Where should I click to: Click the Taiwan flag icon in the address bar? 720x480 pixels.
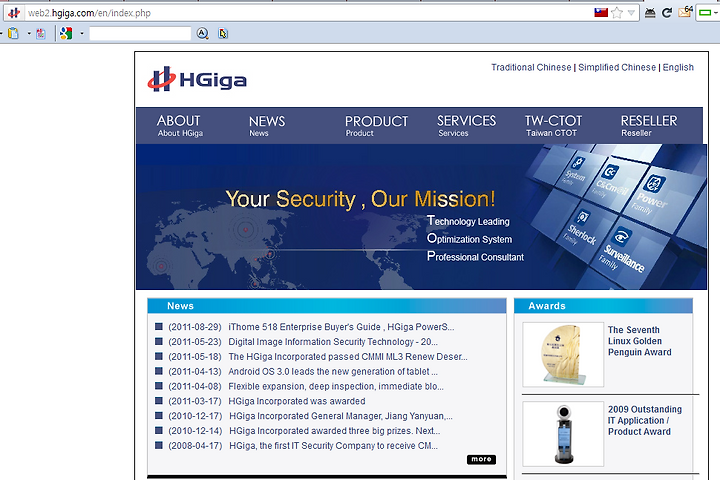(601, 13)
